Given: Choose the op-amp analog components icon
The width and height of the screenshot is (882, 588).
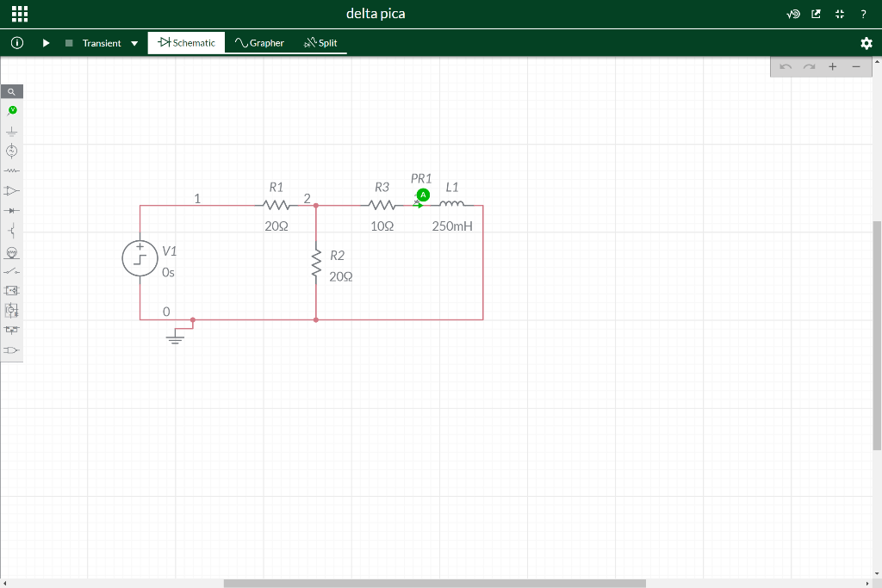Looking at the screenshot, I should 12,190.
